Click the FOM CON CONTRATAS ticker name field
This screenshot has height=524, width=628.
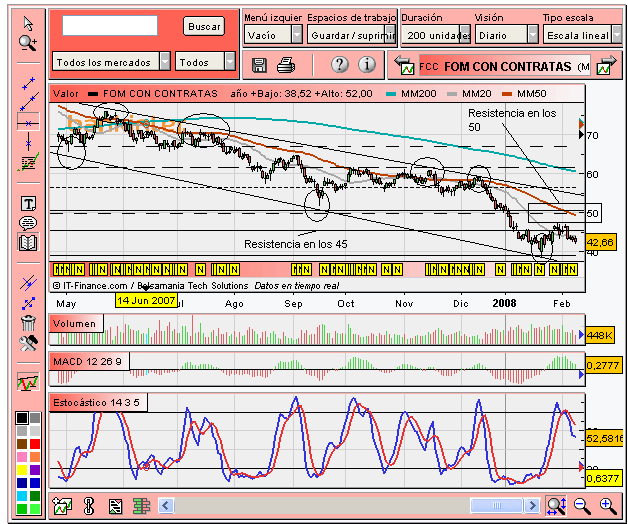pyautogui.click(x=504, y=66)
